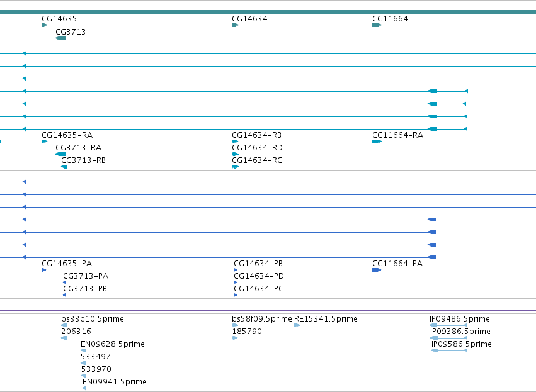Click the 185790 feature label

(x=247, y=332)
